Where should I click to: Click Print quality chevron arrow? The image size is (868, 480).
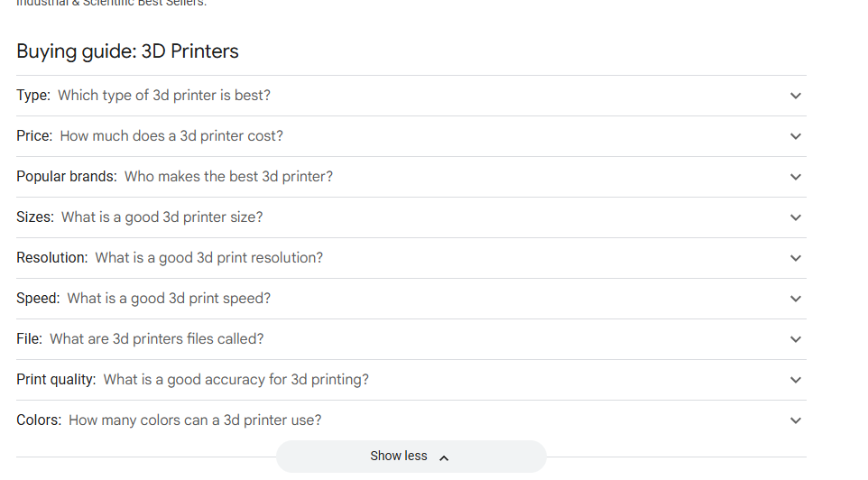point(795,380)
